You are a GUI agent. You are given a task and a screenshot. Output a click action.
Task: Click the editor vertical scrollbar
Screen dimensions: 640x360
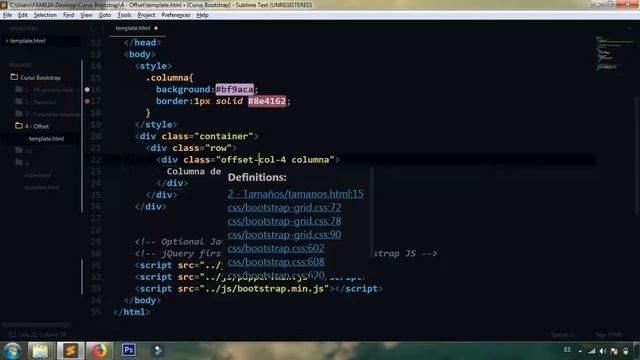637,155
